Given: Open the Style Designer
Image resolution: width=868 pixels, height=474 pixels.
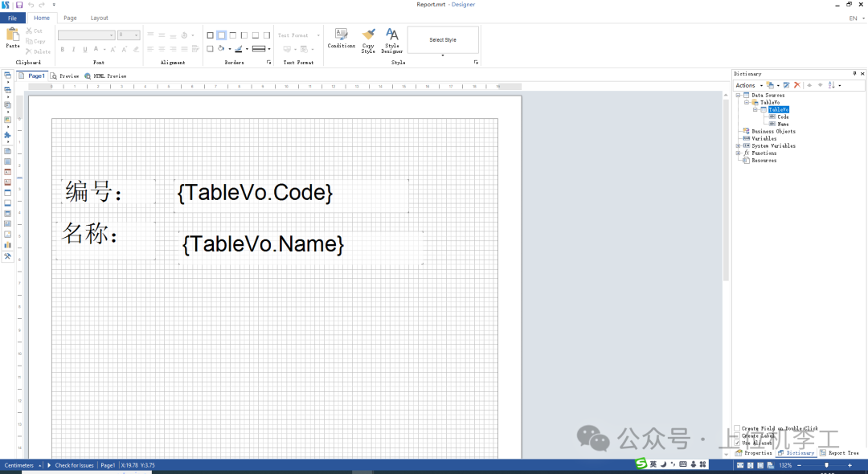Looking at the screenshot, I should tap(391, 35).
